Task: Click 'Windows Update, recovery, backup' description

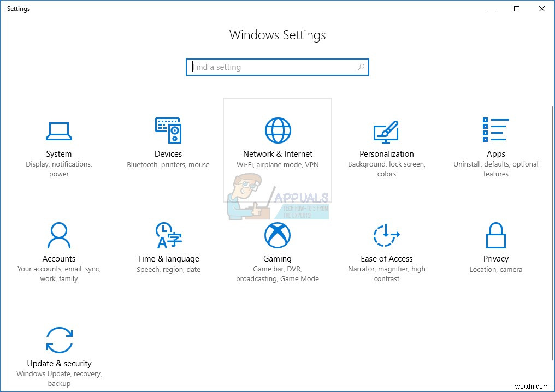Action: [59, 379]
